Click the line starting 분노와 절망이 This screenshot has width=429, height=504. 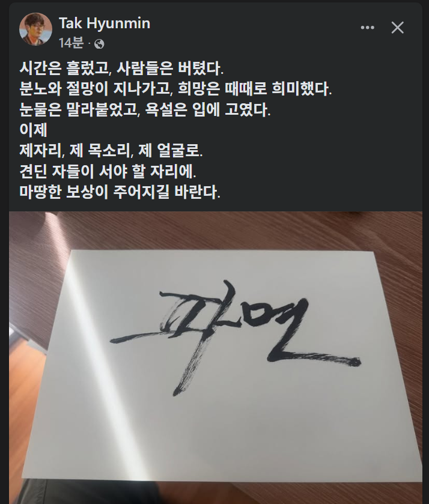pyautogui.click(x=175, y=88)
